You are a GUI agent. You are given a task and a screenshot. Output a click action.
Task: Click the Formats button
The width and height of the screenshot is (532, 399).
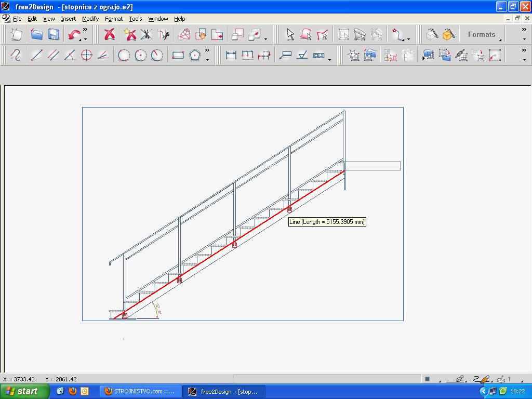click(482, 34)
